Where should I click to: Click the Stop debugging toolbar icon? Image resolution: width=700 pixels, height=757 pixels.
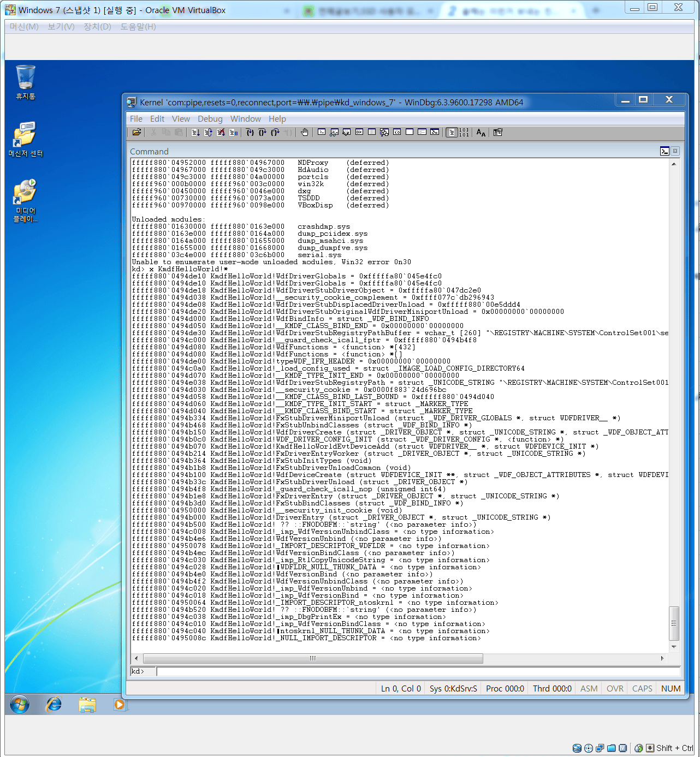click(221, 132)
